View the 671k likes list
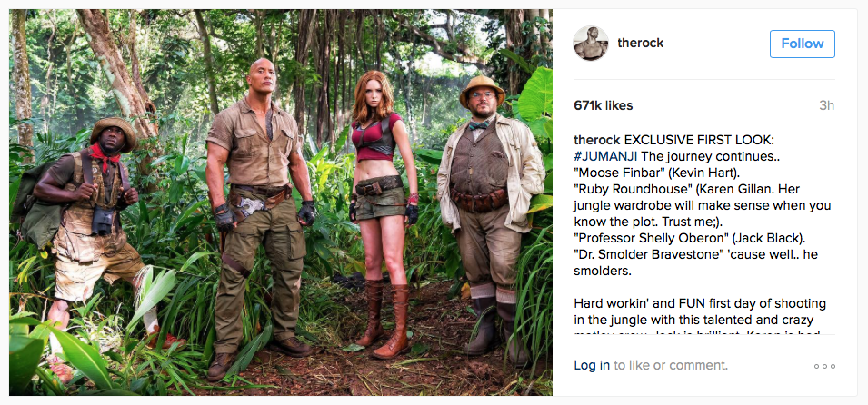868x405 pixels. [x=604, y=105]
